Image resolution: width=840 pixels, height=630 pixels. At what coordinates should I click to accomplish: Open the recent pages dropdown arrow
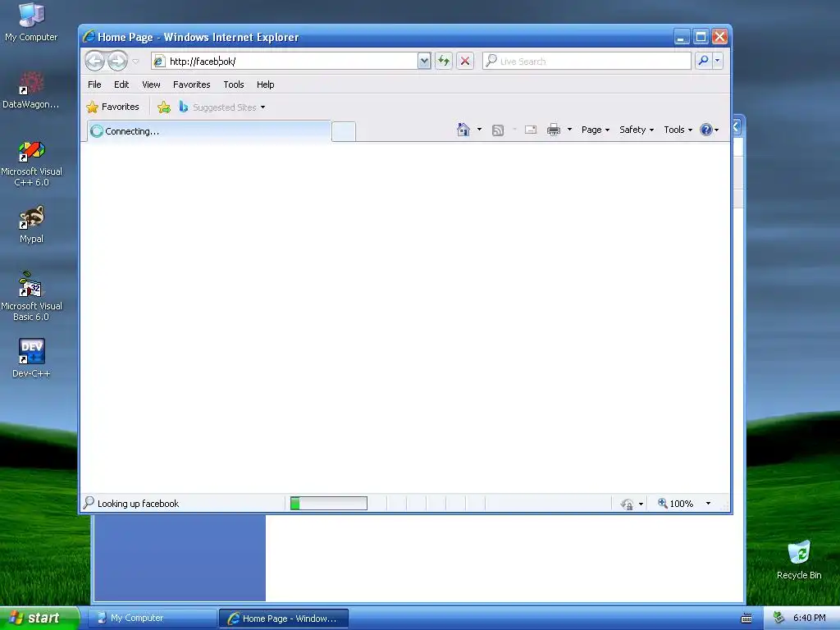[136, 62]
